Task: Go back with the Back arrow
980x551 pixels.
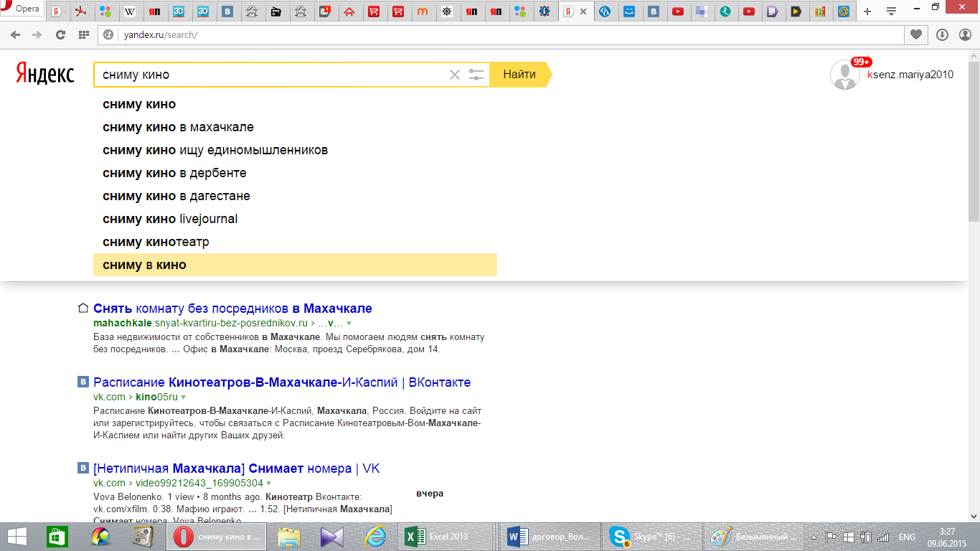Action: pyautogui.click(x=15, y=34)
